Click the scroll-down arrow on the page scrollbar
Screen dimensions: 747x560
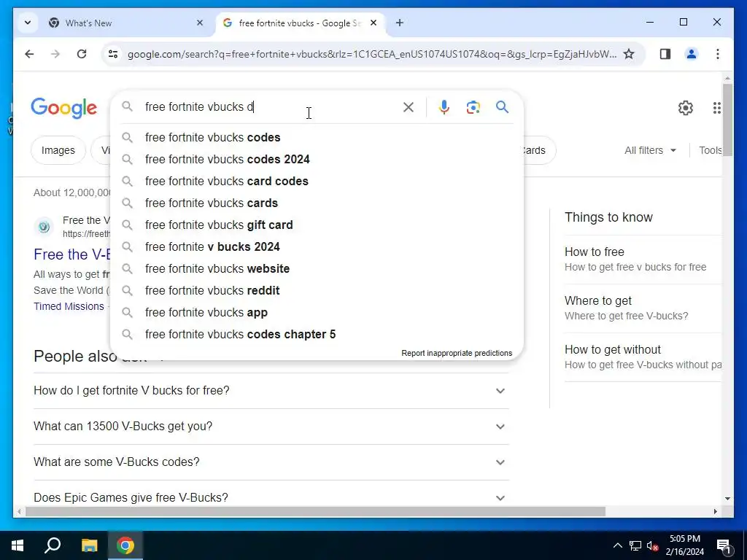tap(727, 499)
